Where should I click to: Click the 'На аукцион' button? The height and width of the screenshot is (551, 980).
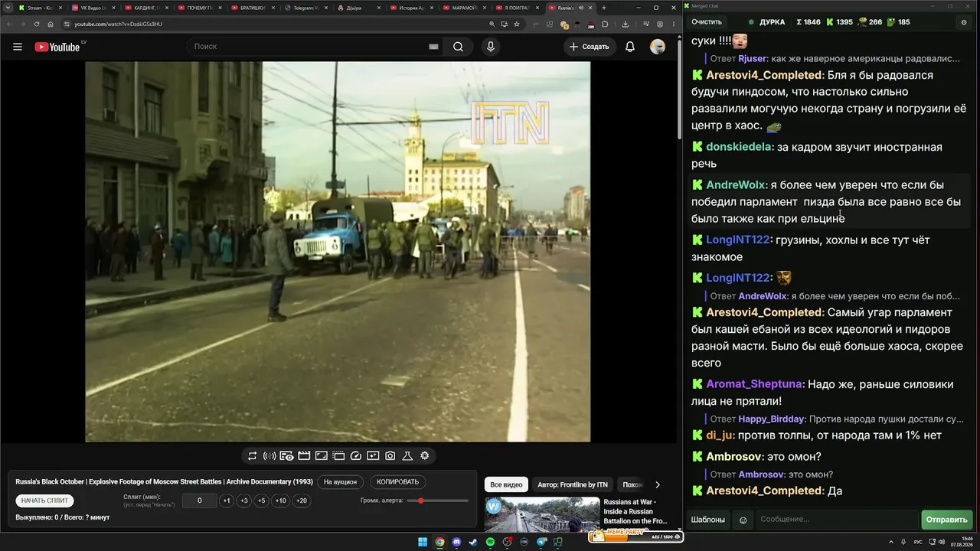tap(340, 482)
